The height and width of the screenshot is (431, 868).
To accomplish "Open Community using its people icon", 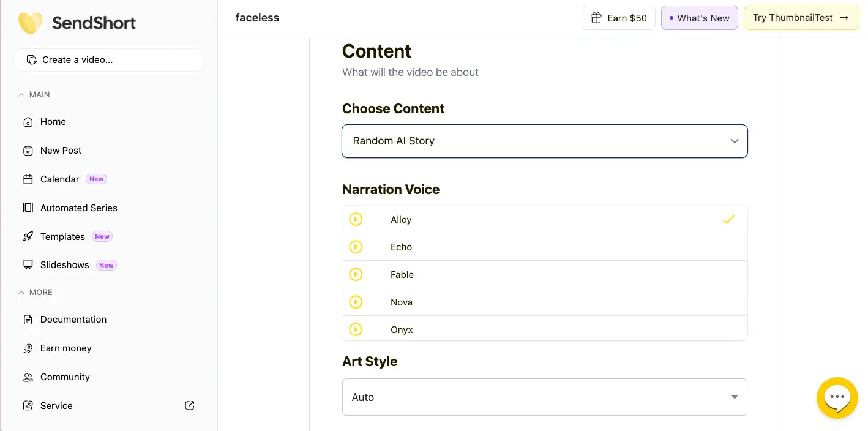I will [28, 377].
